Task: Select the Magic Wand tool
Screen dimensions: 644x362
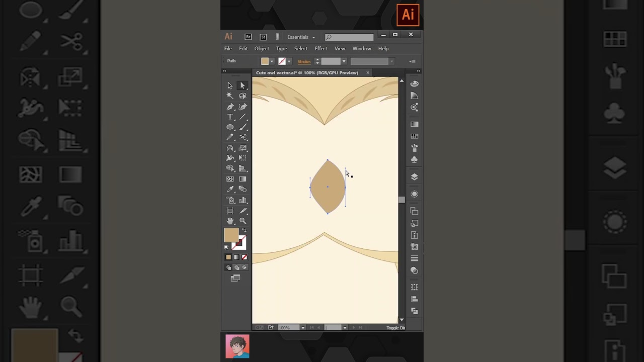Action: [x=230, y=96]
